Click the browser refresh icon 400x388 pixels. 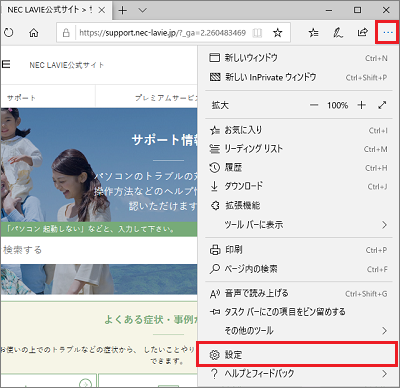9,33
